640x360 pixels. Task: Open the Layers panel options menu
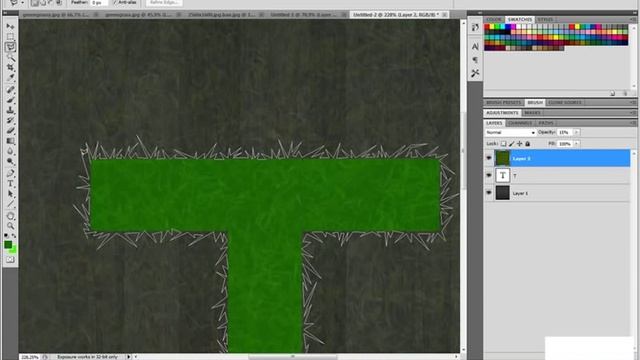click(x=633, y=123)
